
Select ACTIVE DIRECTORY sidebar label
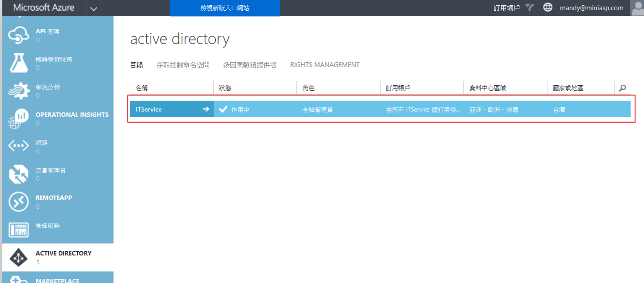click(63, 253)
